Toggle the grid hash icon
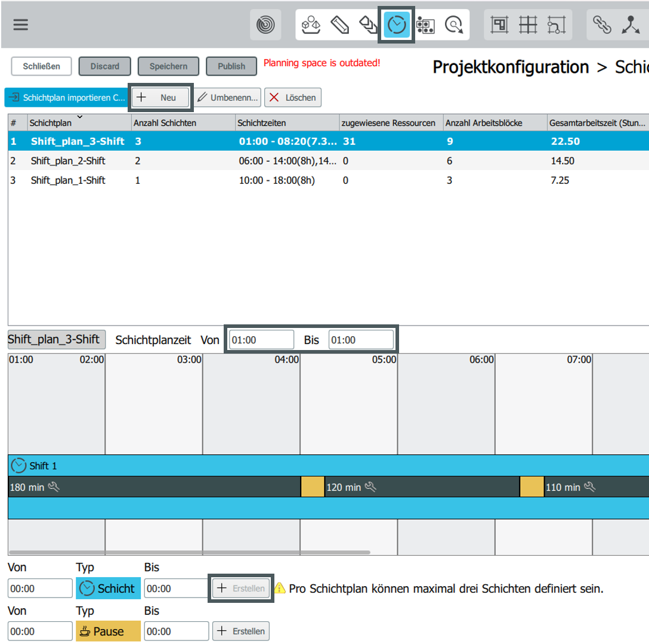 pyautogui.click(x=528, y=25)
